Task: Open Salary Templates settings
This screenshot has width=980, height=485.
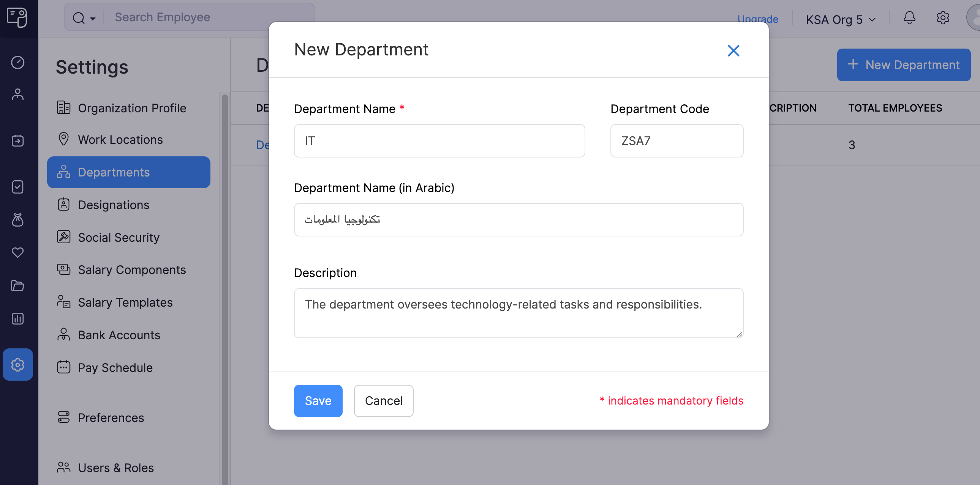Action: [129, 302]
